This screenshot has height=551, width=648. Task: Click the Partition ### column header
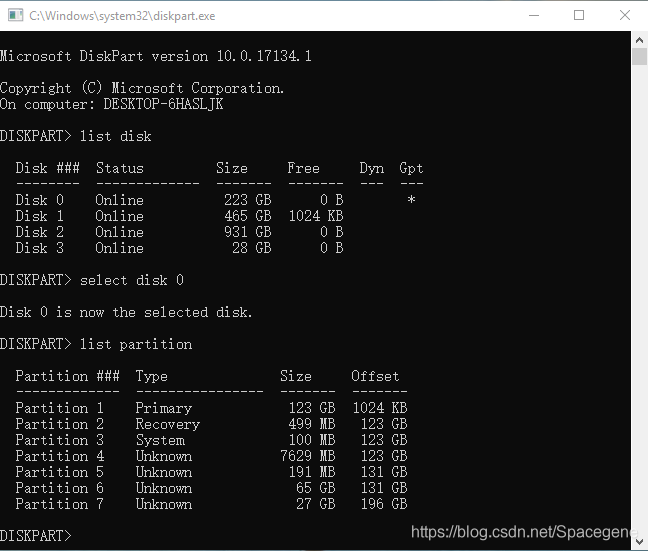click(67, 376)
